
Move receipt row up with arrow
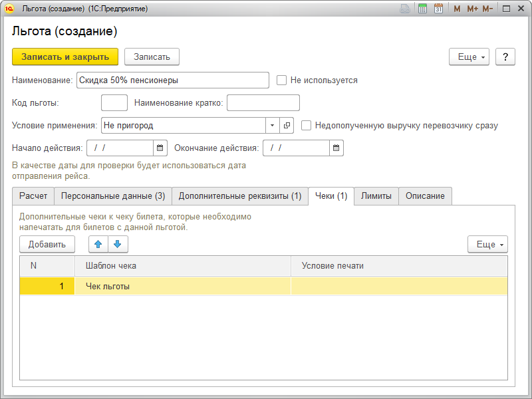pyautogui.click(x=98, y=244)
